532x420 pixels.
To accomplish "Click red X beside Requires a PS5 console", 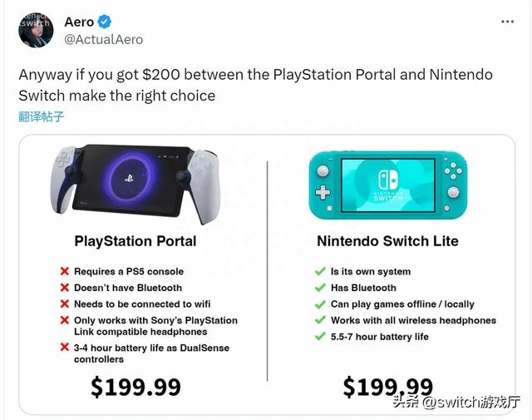I will (65, 271).
